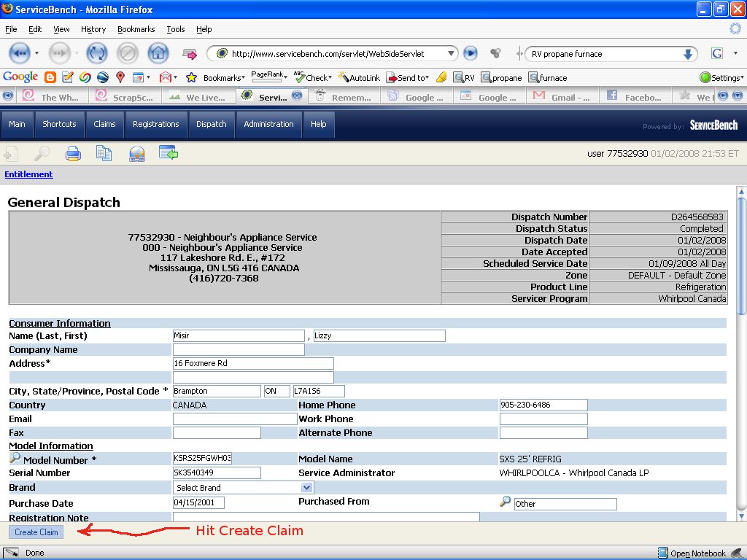
Task: Switch to the Gmail browser tab
Action: point(562,96)
